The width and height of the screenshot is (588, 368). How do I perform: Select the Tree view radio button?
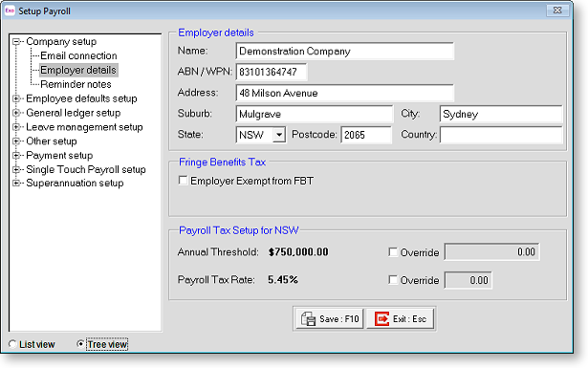click(x=80, y=344)
